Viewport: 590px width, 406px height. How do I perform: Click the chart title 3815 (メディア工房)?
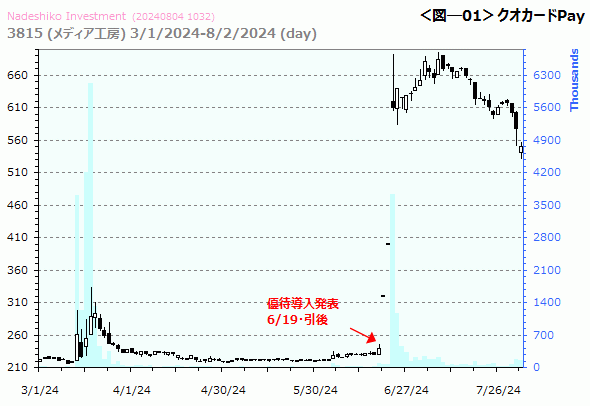click(x=66, y=33)
